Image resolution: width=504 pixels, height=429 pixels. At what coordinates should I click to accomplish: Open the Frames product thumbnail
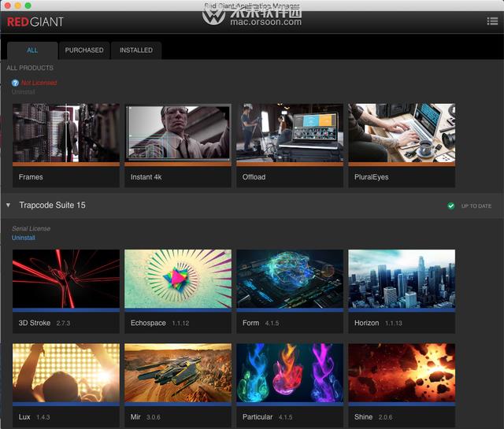(x=66, y=132)
